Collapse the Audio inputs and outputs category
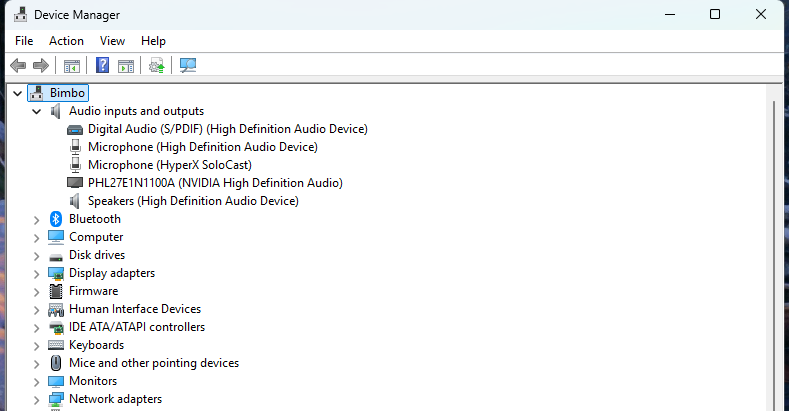Screen dimensions: 789x411 click(x=37, y=111)
